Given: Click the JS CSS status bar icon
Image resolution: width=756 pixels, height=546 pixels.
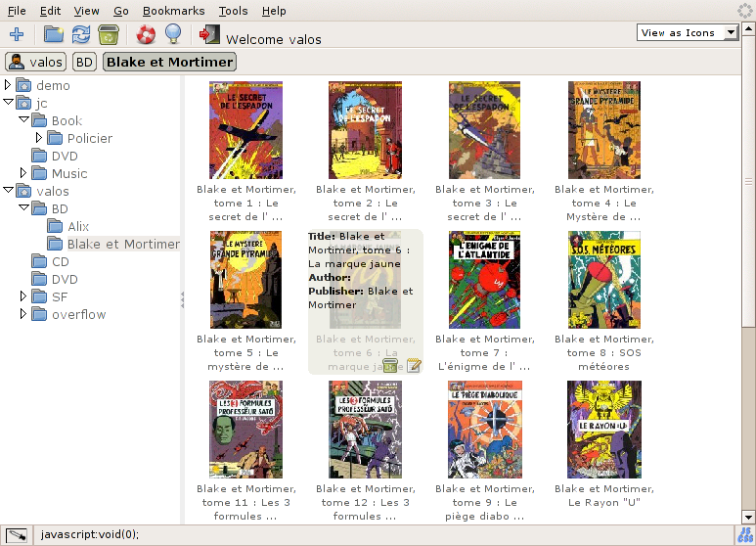Looking at the screenshot, I should 745,535.
